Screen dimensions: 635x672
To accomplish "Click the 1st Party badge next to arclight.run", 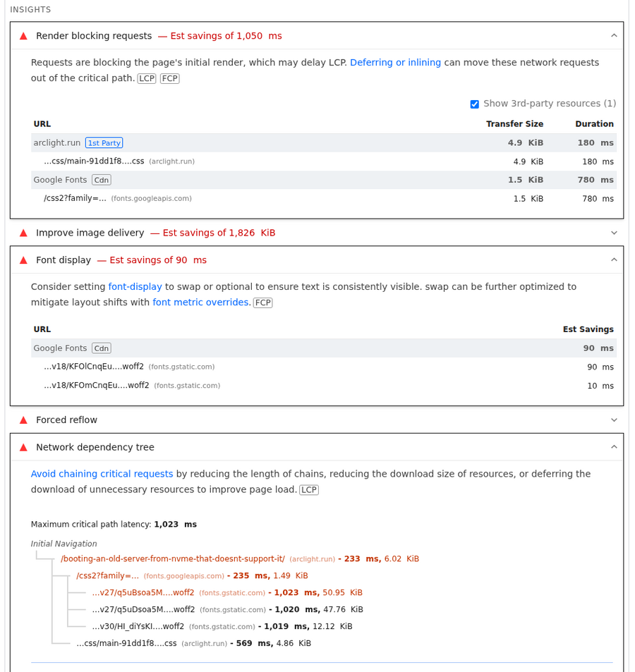I will point(104,142).
